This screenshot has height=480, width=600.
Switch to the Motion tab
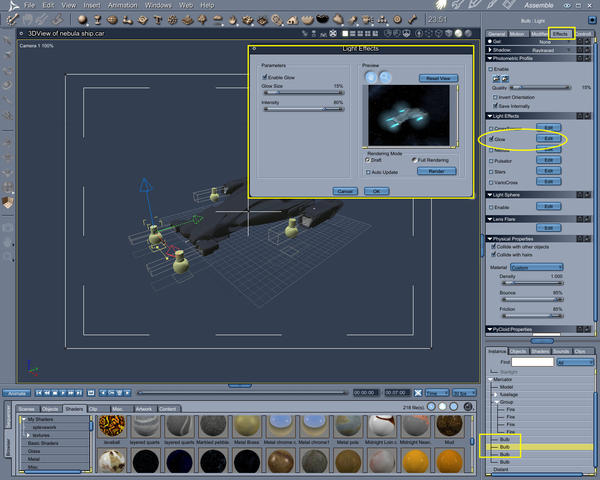[x=517, y=34]
